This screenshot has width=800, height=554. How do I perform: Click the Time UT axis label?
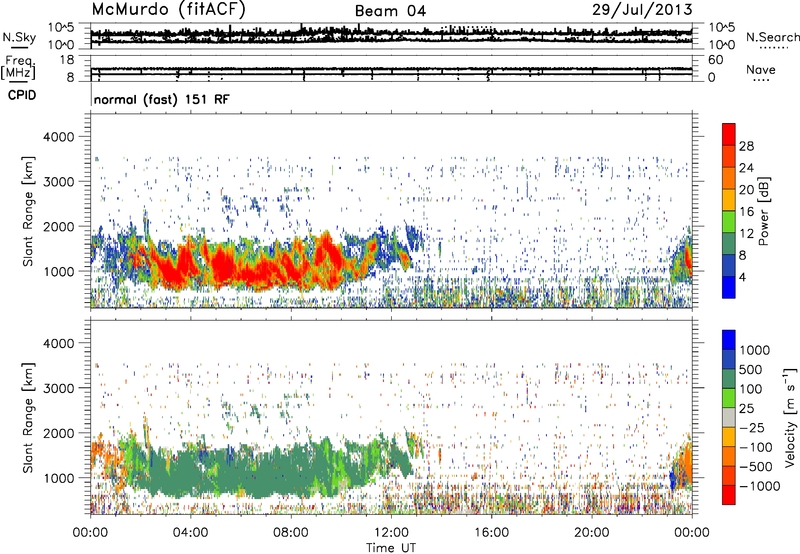pos(391,548)
